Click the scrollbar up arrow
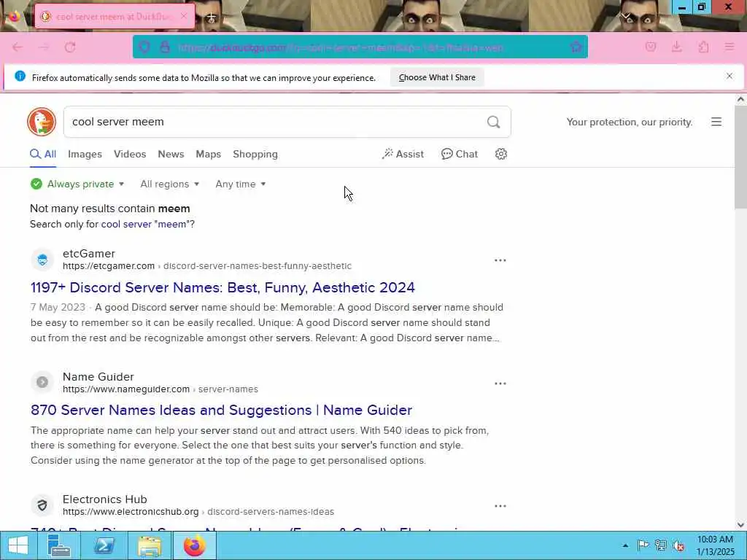The height and width of the screenshot is (560, 747). pos(740,99)
